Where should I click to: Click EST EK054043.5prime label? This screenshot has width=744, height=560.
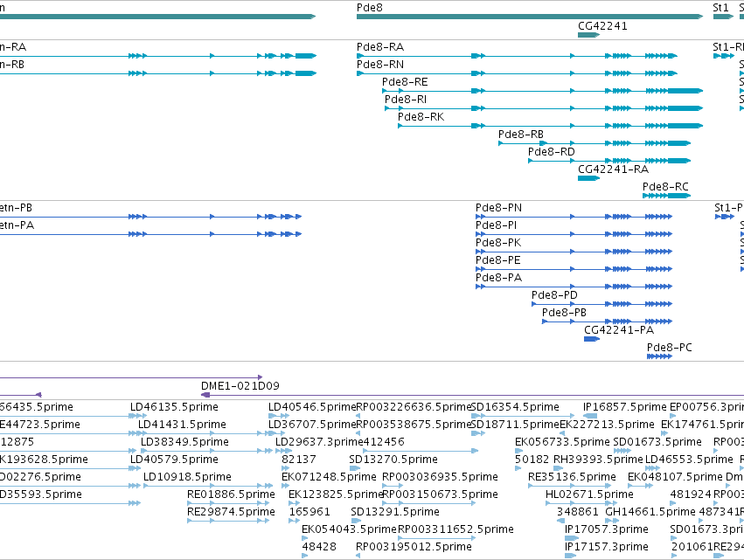[x=349, y=529]
